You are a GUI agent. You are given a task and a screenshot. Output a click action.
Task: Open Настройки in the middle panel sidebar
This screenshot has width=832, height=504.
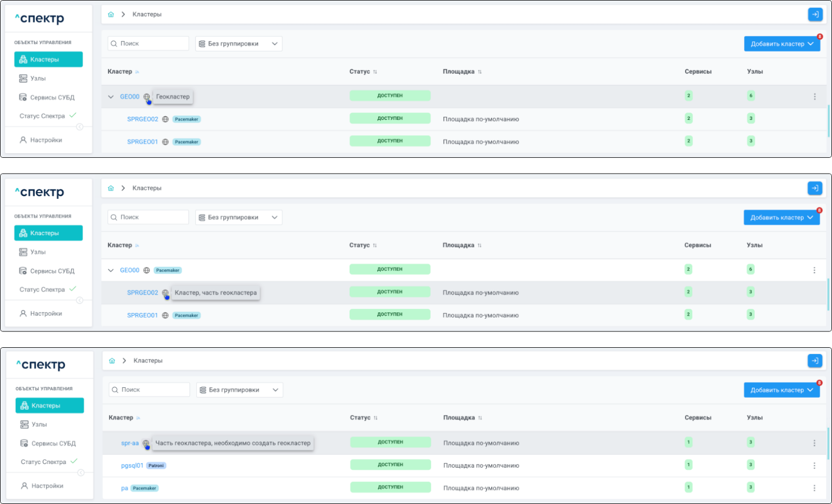[46, 314]
